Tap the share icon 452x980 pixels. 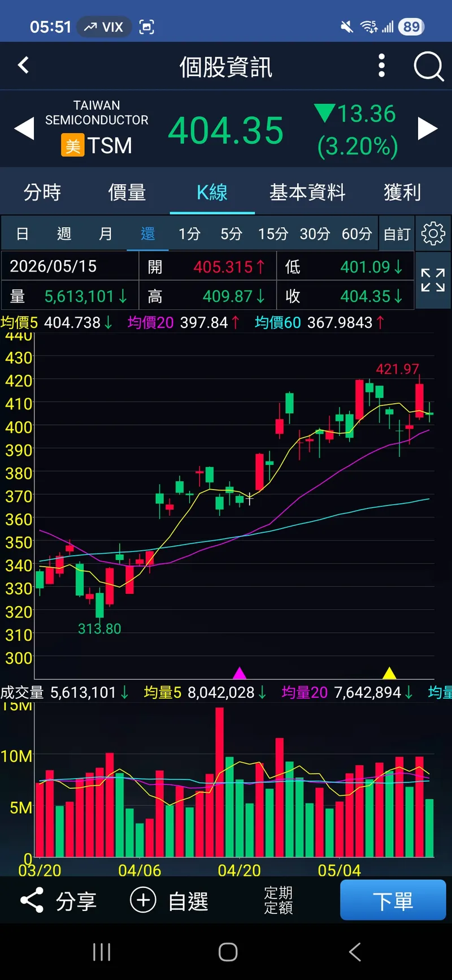click(32, 900)
